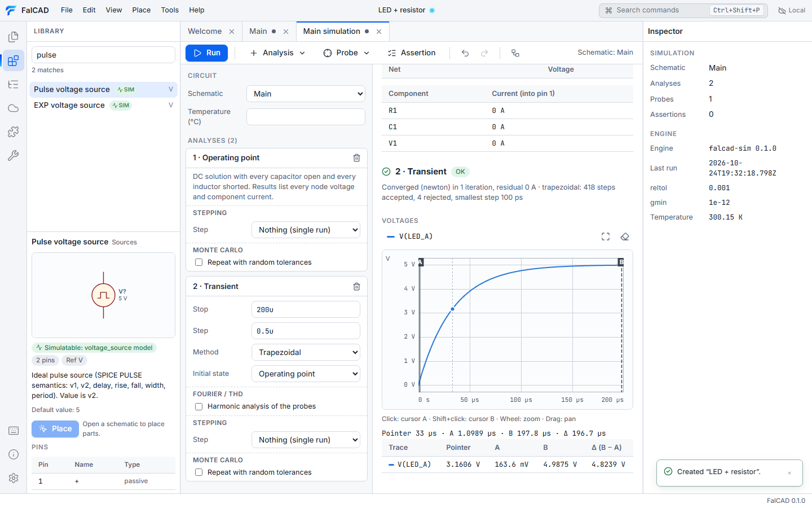Open the files panel in sidebar
Viewport: 812px width, 508px height.
click(14, 37)
